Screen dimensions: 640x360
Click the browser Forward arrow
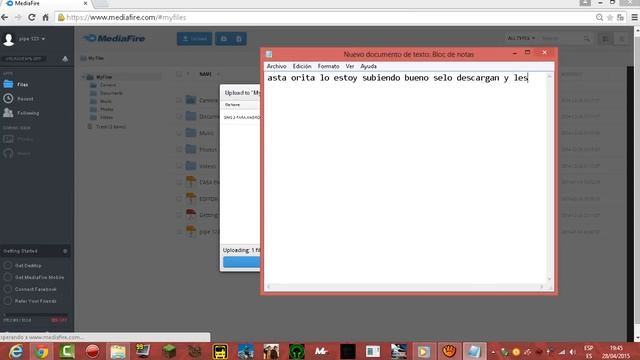[18, 18]
